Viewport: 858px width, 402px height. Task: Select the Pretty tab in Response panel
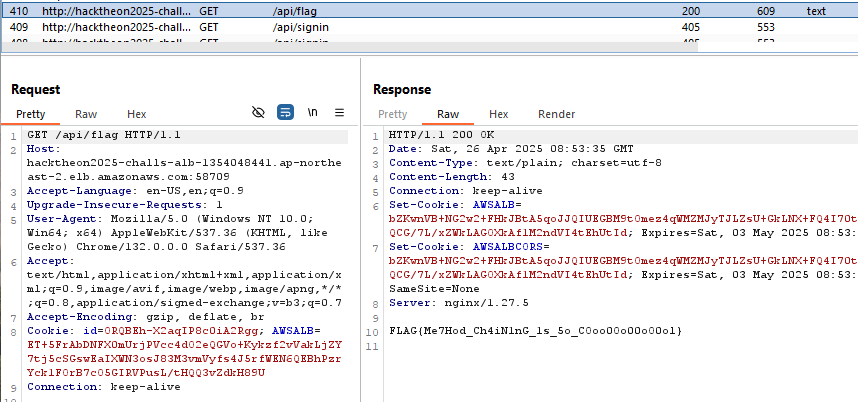coord(393,114)
